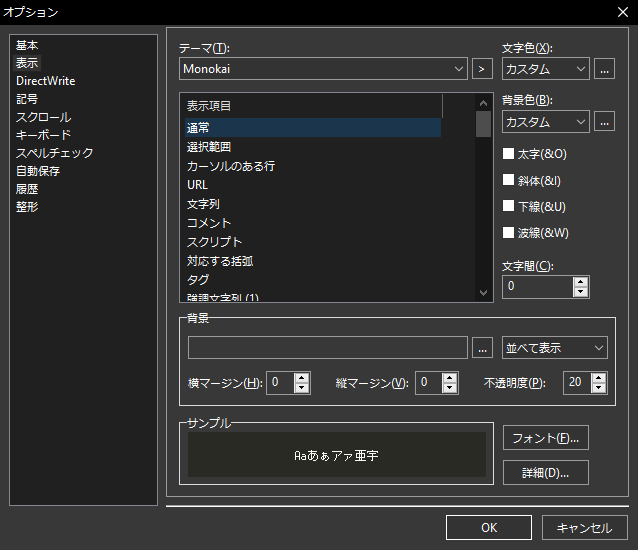Expand the テーマ Monokai dropdown

point(459,69)
